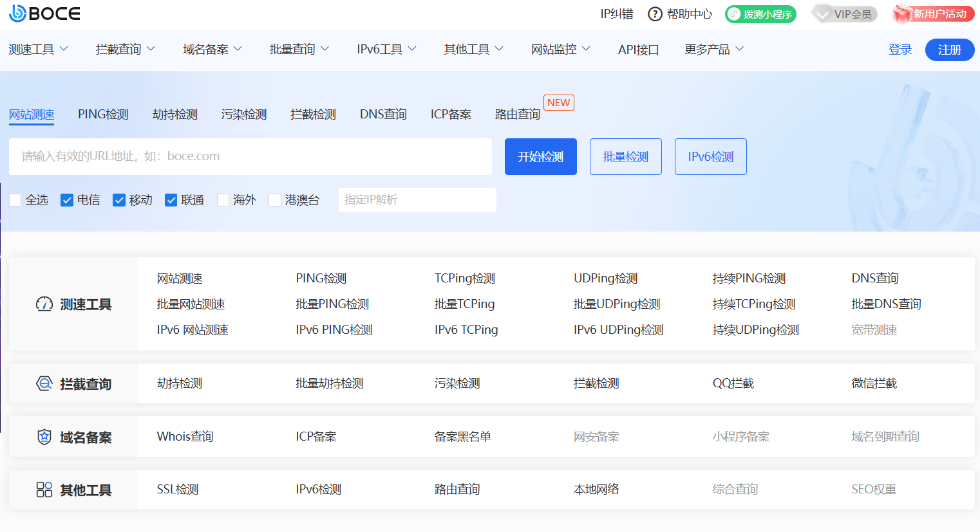Image resolution: width=980 pixels, height=532 pixels.
Task: Expand the 网站监控 nav dropdown
Action: 560,50
